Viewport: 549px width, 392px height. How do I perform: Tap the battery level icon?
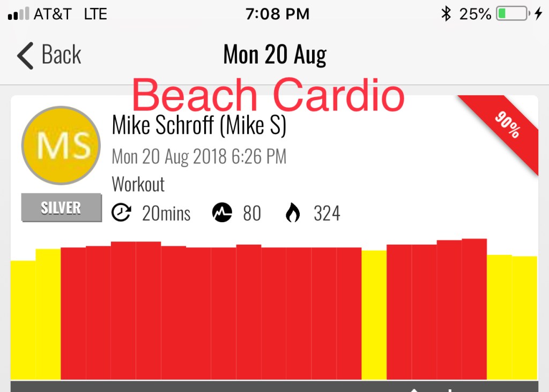tap(511, 14)
